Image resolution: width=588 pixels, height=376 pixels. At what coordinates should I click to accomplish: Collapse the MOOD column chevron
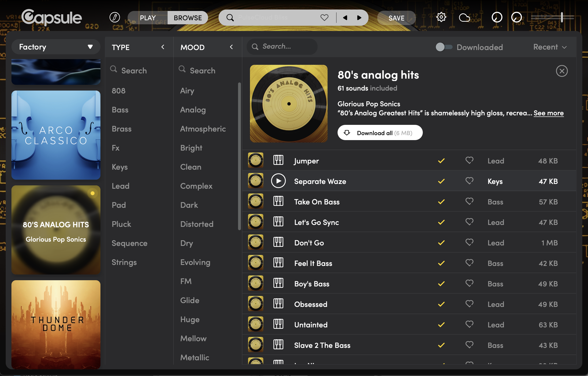click(x=231, y=47)
